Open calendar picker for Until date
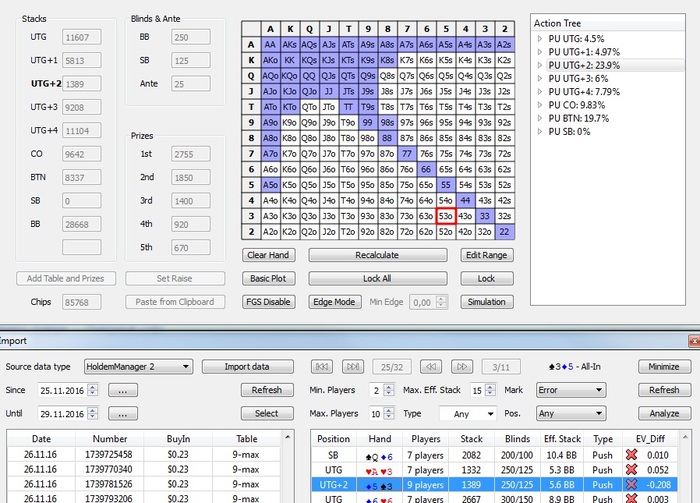Viewport: 700px width, 503px height. pyautogui.click(x=123, y=414)
